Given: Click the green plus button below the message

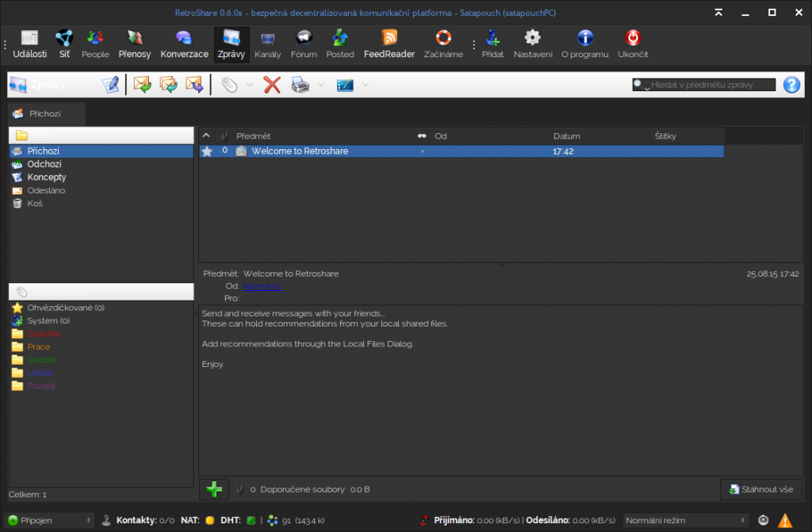Looking at the screenshot, I should (214, 489).
